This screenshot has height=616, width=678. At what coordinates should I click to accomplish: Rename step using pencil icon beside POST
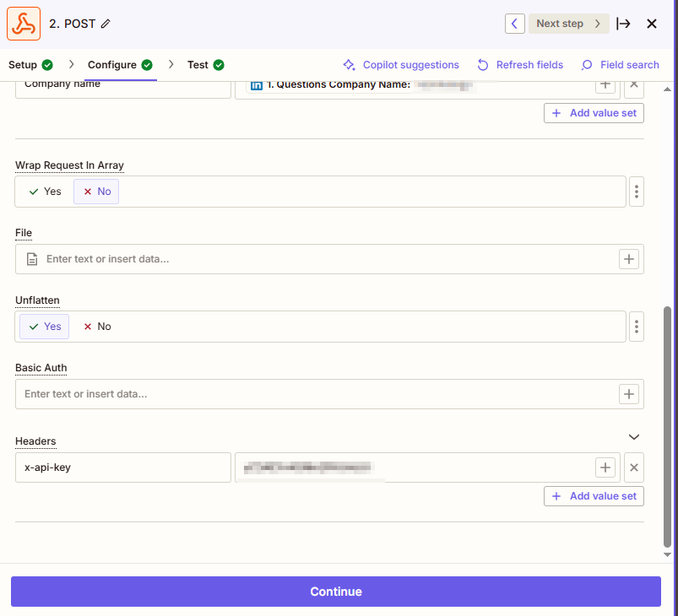point(106,24)
